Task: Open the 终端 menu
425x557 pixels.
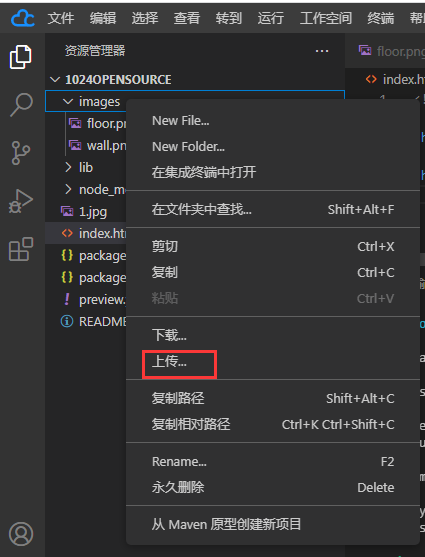Action: coord(381,18)
